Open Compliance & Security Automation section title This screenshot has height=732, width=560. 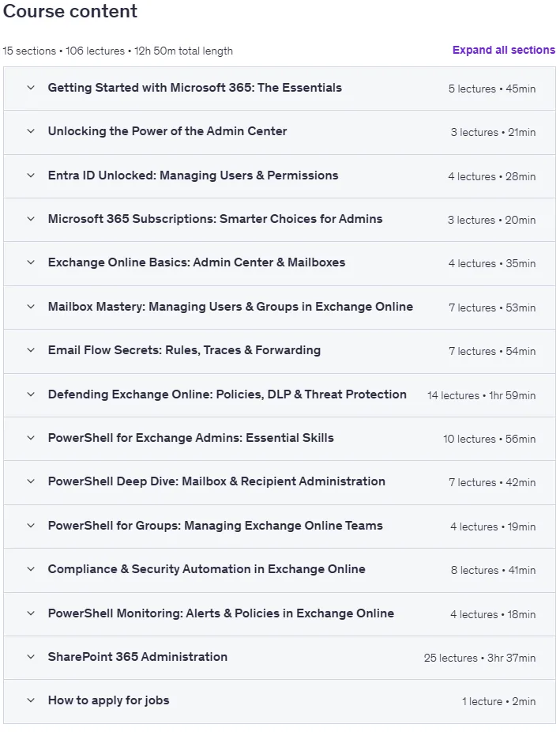(207, 569)
